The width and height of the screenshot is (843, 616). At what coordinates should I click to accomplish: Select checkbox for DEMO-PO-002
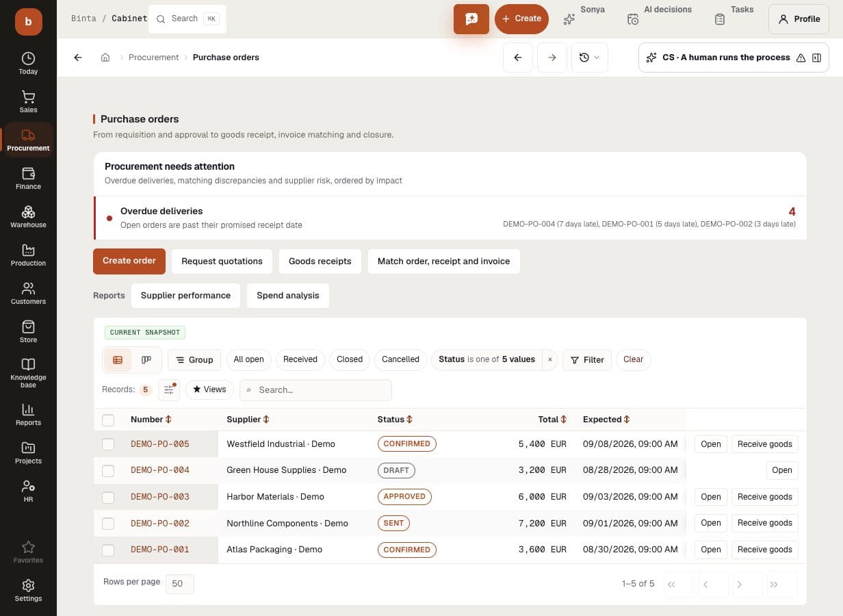click(x=108, y=524)
